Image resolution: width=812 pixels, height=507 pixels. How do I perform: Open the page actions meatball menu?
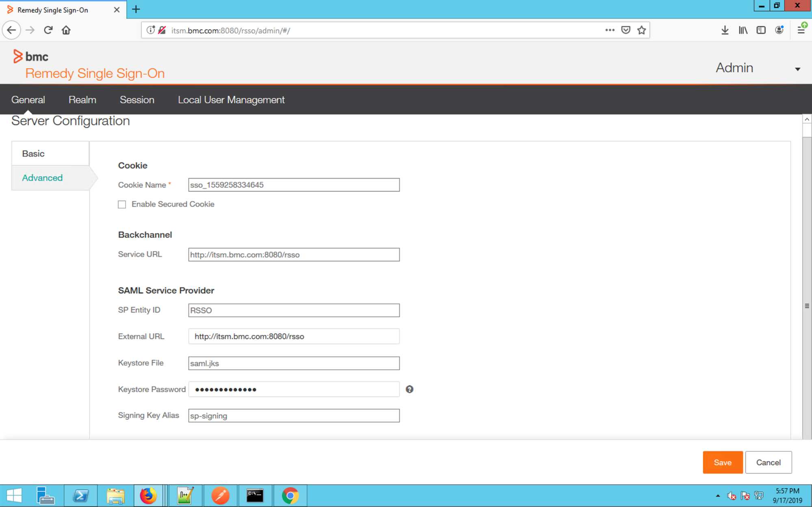610,30
